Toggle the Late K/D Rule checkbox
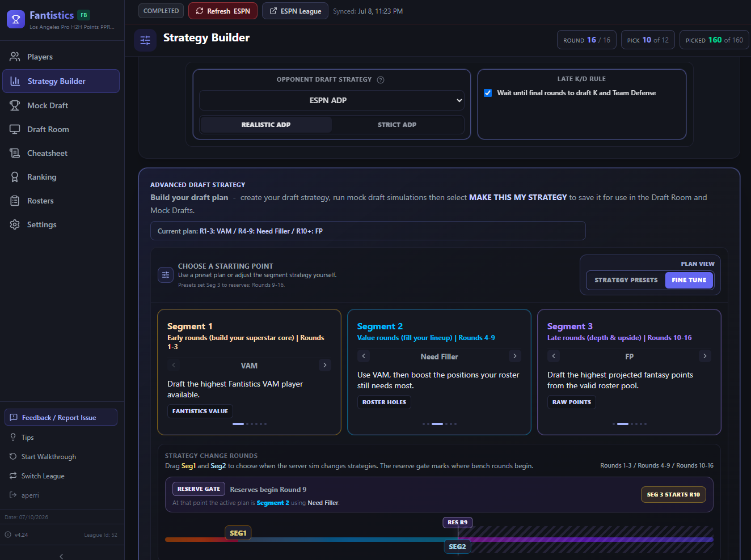This screenshot has width=751, height=560. tap(488, 93)
